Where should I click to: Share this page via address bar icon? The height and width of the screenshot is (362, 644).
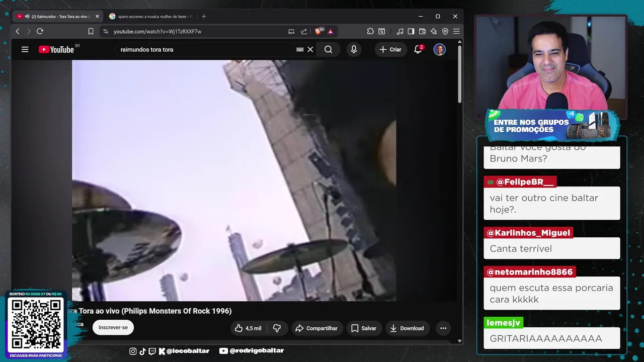[304, 31]
